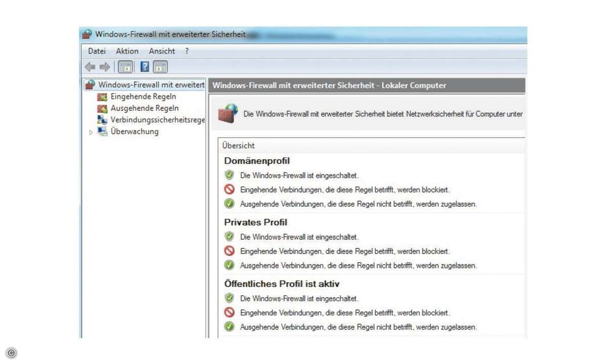Open the Datei menu
The image size is (607, 364).
pyautogui.click(x=97, y=51)
